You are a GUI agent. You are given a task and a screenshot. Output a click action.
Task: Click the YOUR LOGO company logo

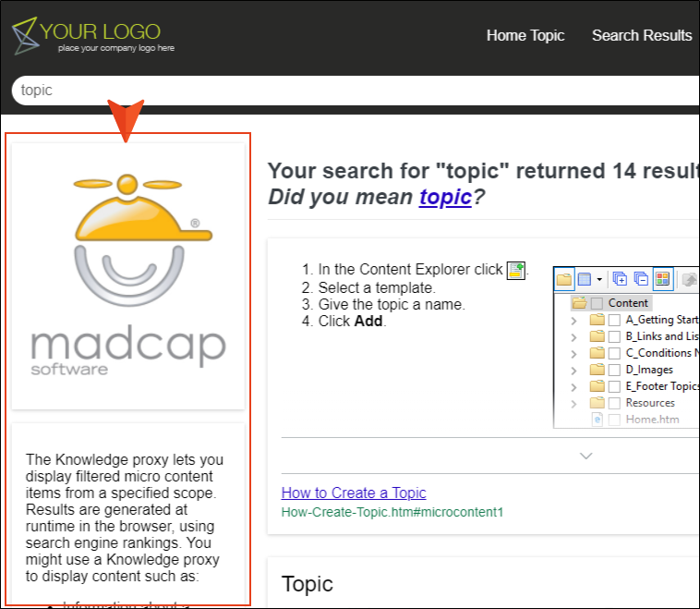pyautogui.click(x=93, y=36)
